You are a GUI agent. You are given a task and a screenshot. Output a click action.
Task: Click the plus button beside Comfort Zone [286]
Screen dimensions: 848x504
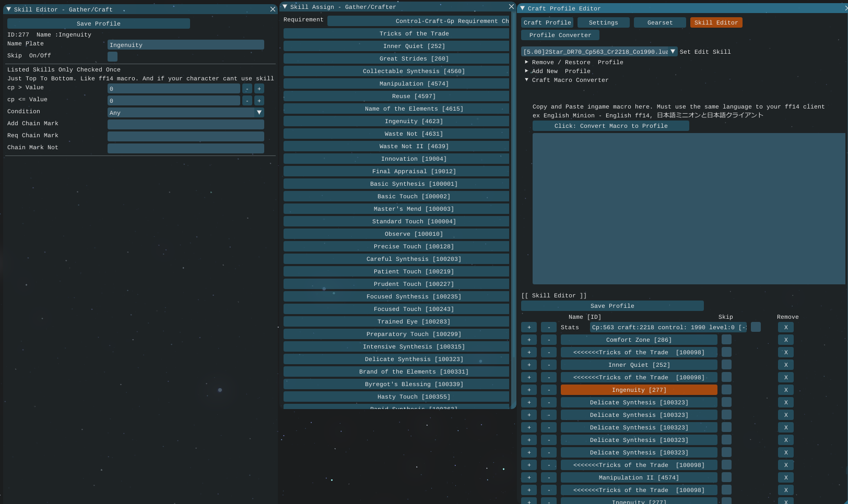tap(529, 340)
